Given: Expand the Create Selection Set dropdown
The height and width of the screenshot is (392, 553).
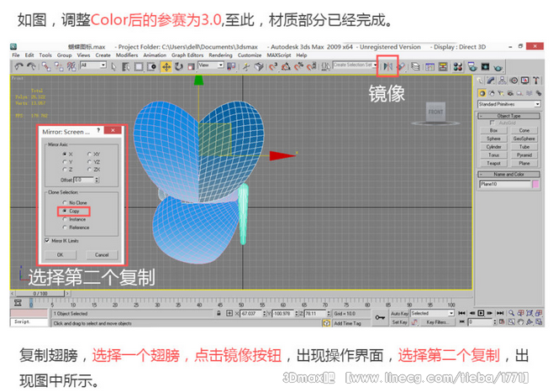Looking at the screenshot, I should tap(354, 65).
